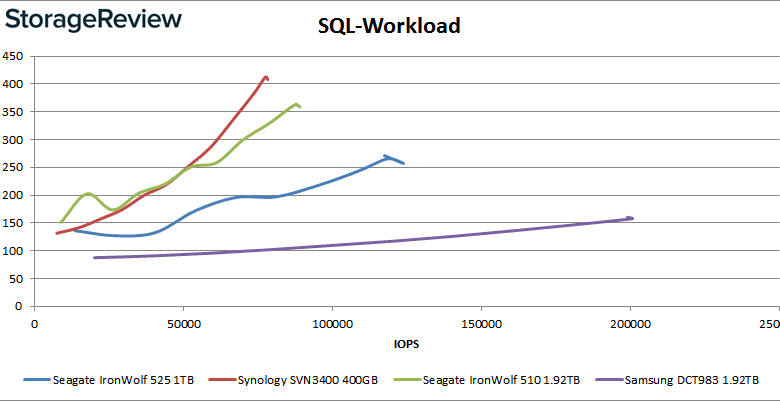Screen dimensions: 780x401
Task: Click the green IronWolf 510 curve end point
Action: (x=298, y=106)
